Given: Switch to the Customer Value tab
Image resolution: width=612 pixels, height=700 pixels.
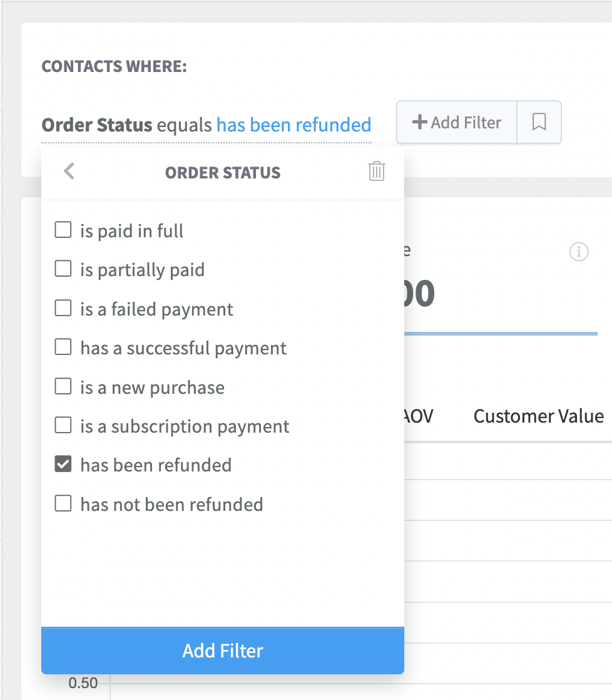Looking at the screenshot, I should 538,416.
